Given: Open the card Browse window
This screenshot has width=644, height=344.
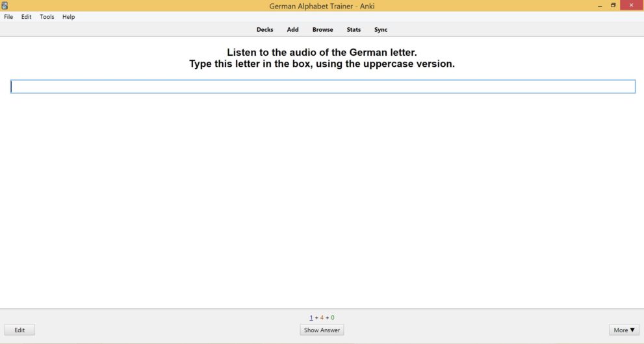Looking at the screenshot, I should [322, 30].
